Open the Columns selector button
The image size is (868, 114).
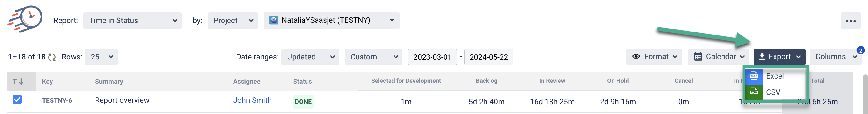(835, 57)
